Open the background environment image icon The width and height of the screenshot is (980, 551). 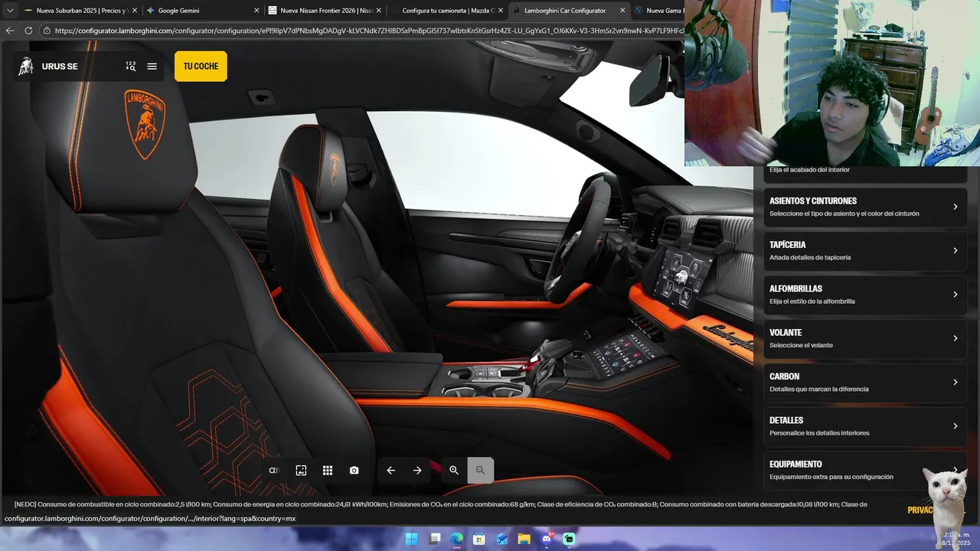coord(301,471)
